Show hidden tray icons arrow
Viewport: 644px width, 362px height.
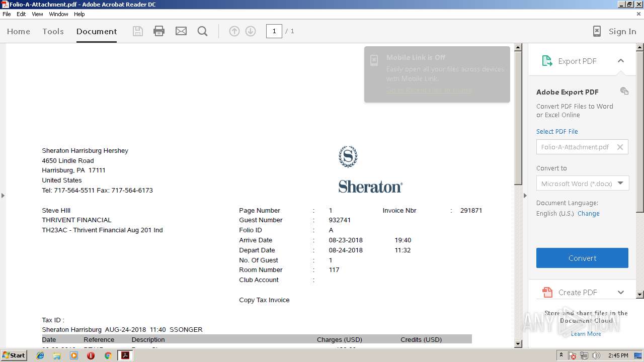coord(561,355)
